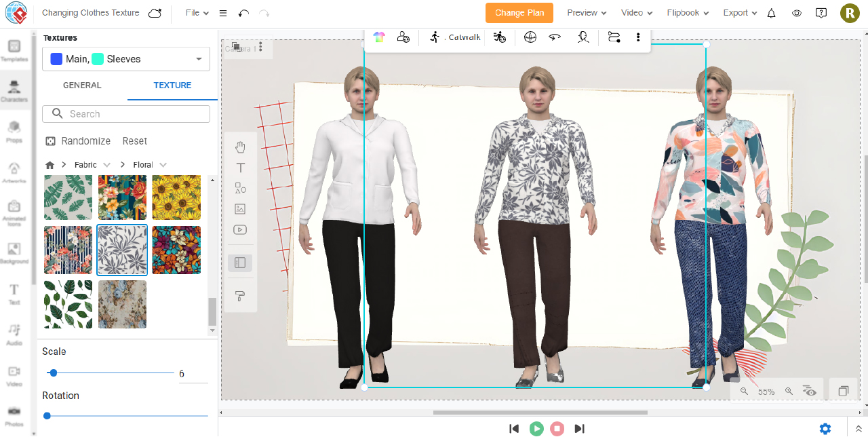Toggle the layer visibility icon near zoom controls
This screenshot has width=868, height=437.
pos(810,391)
